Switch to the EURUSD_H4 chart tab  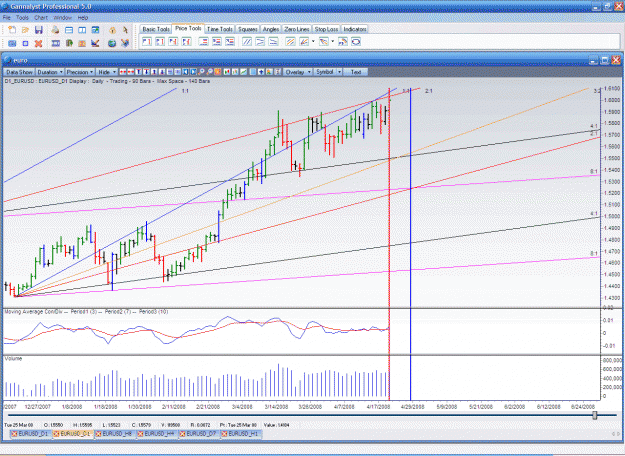159,434
